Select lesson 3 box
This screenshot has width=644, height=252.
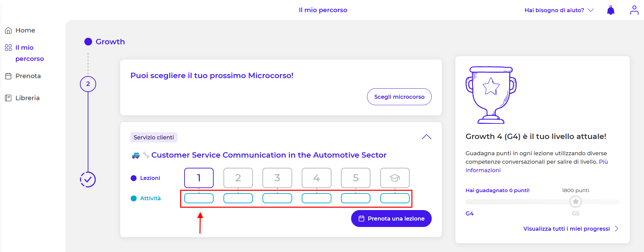[277, 178]
